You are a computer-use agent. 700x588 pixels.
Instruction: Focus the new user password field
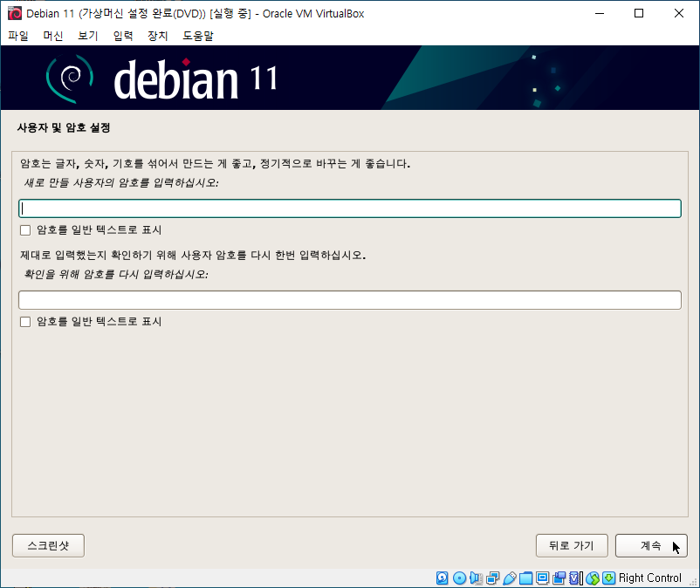(x=350, y=209)
